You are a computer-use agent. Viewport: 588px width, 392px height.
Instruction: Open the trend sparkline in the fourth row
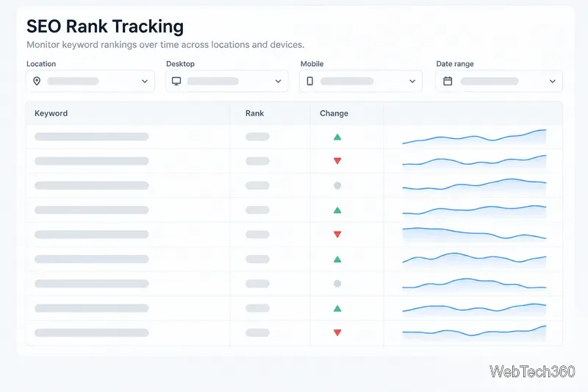coord(474,211)
